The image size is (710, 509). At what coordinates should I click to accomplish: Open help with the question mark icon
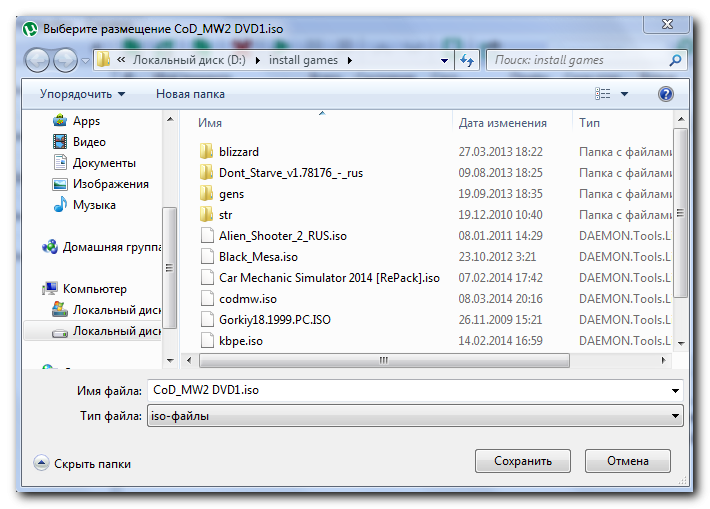point(666,94)
